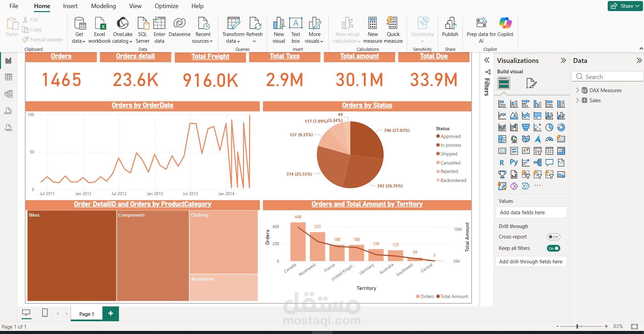Open the Format visual pane paintbrush icon
The width and height of the screenshot is (644, 334).
[531, 83]
